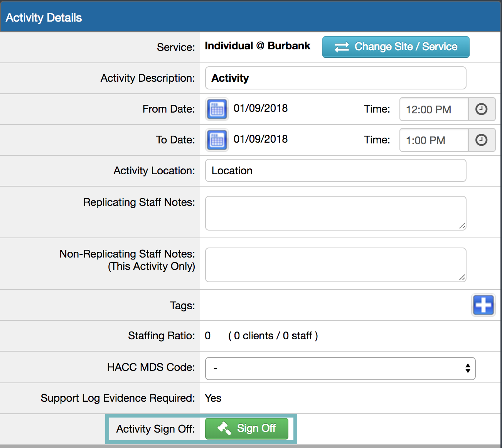
Task: Edit the Activity Description field
Action: [335, 78]
